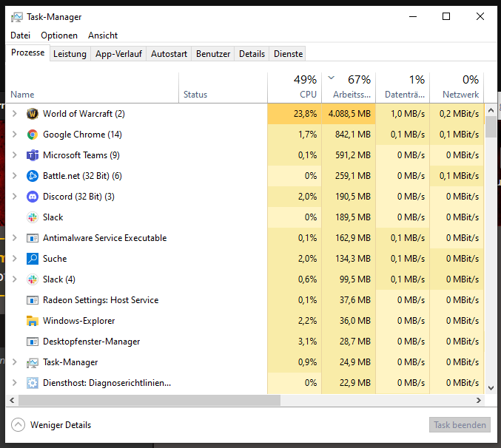Click the Discord process icon

tap(33, 197)
